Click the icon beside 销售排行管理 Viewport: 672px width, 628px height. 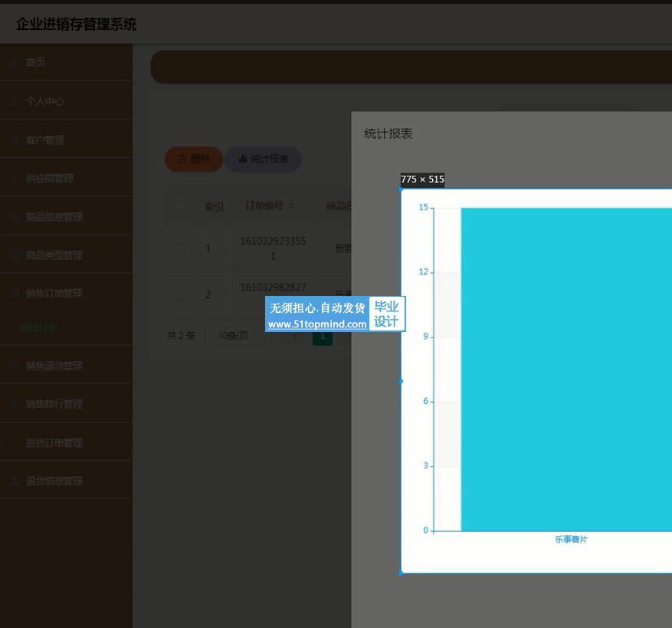click(15, 404)
